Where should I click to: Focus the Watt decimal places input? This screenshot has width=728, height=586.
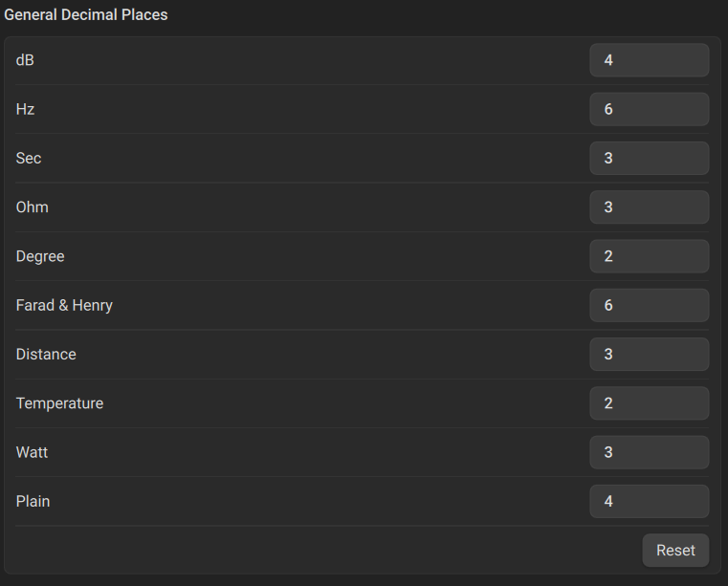[649, 452]
